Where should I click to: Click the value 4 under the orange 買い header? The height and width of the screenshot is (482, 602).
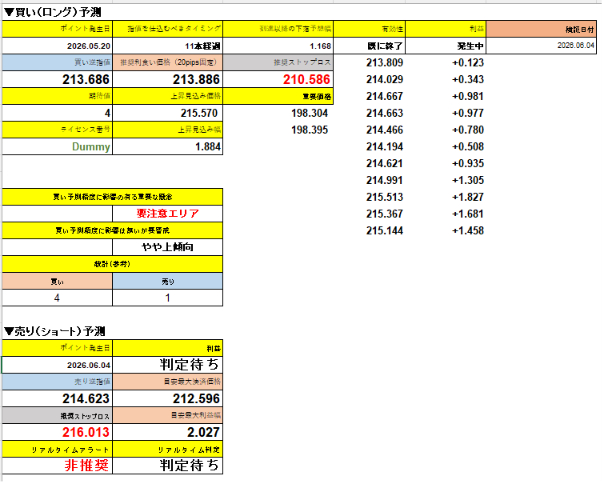click(57, 298)
